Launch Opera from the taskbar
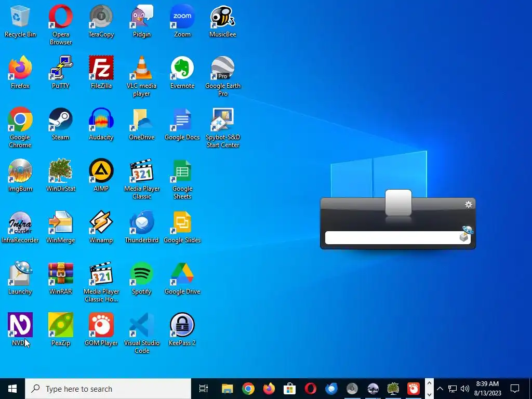This screenshot has width=532, height=399. point(310,389)
